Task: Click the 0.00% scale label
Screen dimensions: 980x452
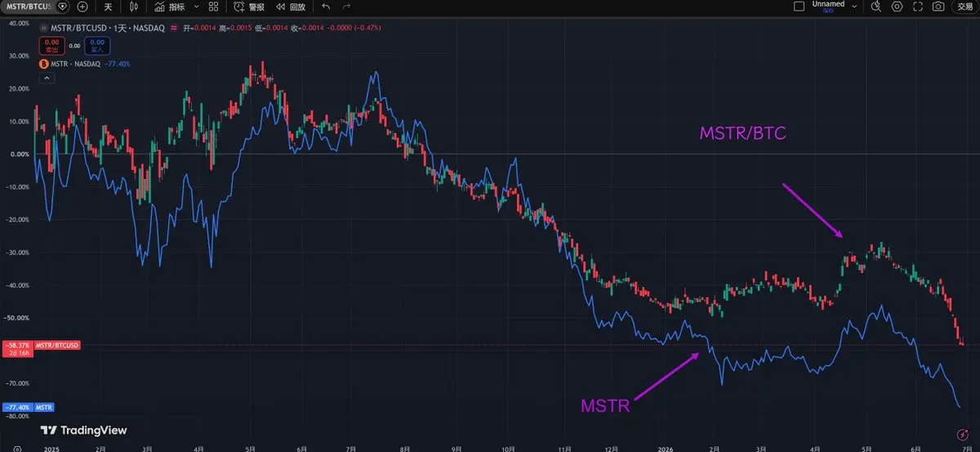Action: pos(19,154)
